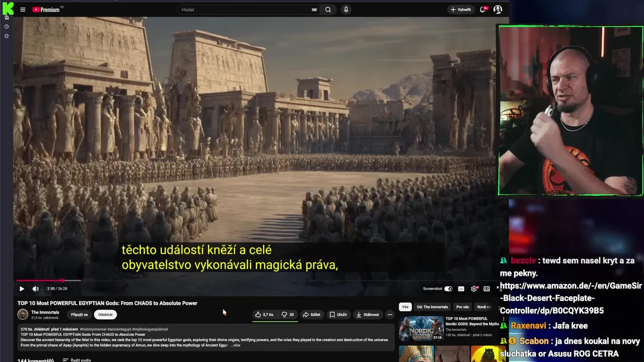Select the Vše filter chip
The image size is (644, 362).
click(405, 307)
